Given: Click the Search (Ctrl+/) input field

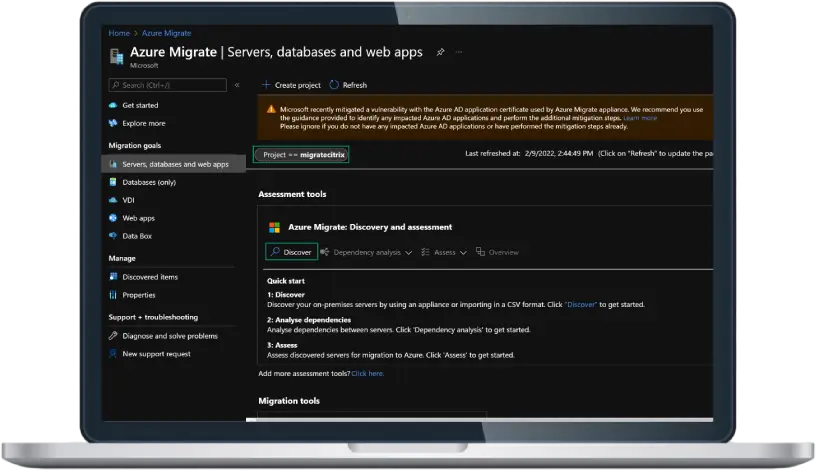Looking at the screenshot, I should 168,85.
